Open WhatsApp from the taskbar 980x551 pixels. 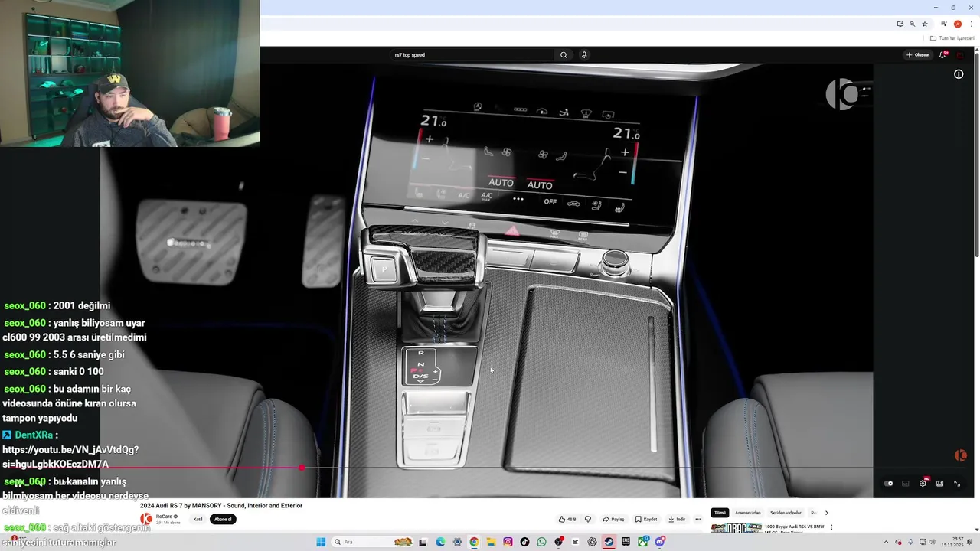tap(541, 542)
